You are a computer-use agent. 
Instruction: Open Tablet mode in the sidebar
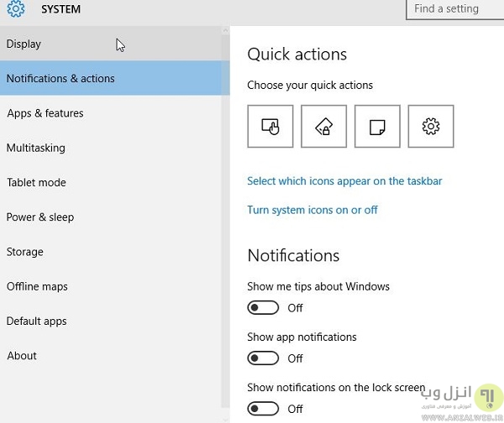coord(36,182)
